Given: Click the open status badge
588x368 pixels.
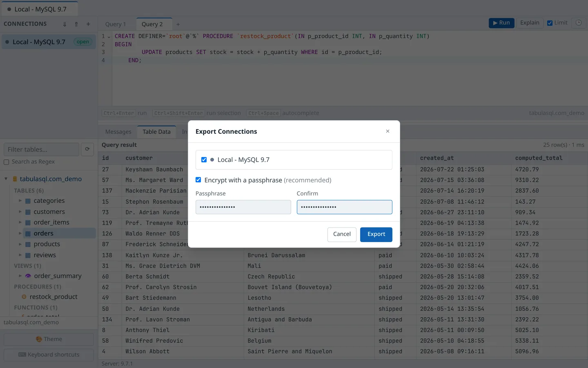Looking at the screenshot, I should pyautogui.click(x=83, y=42).
